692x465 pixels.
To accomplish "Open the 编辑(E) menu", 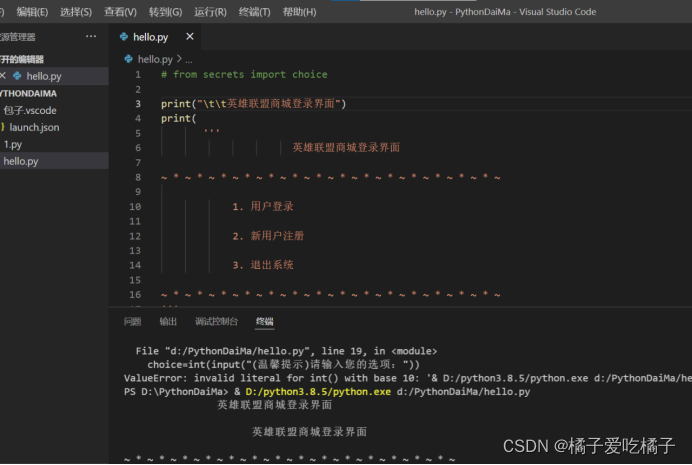I will click(32, 12).
